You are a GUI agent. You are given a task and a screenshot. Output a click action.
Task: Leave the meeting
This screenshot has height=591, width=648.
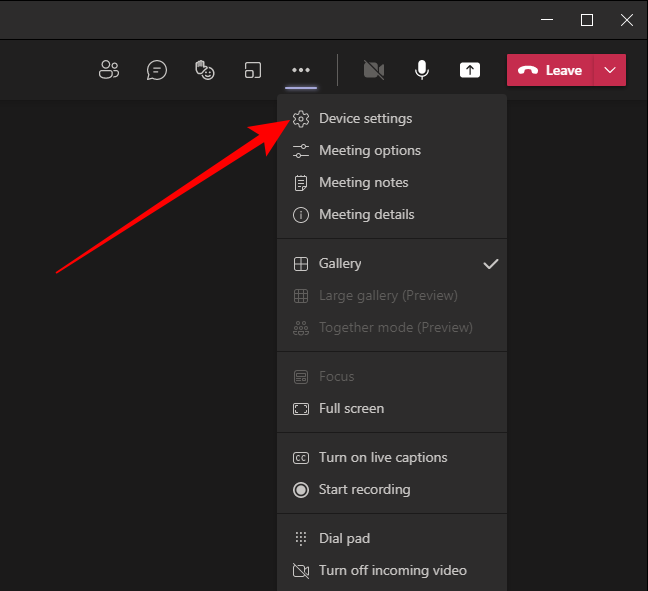pos(550,70)
